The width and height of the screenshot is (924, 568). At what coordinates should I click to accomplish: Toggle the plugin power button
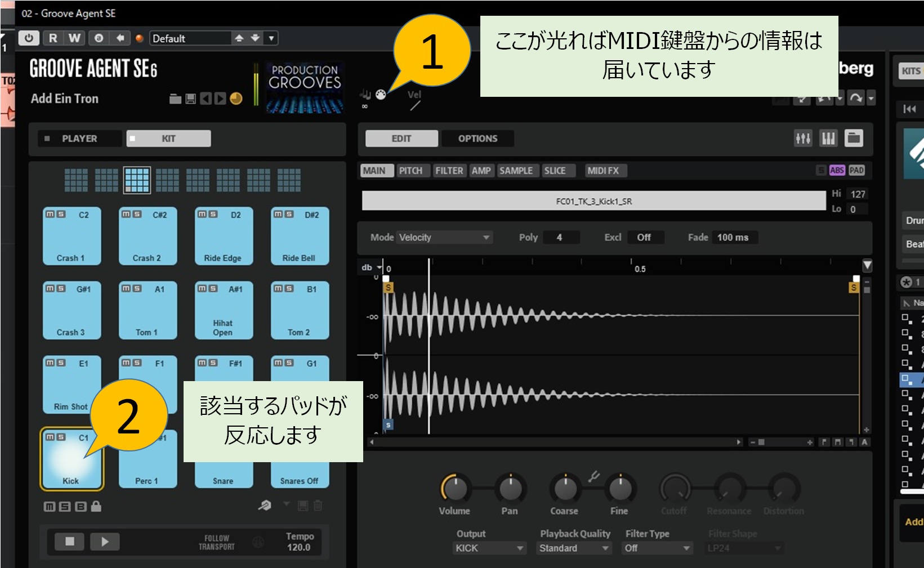click(x=29, y=38)
